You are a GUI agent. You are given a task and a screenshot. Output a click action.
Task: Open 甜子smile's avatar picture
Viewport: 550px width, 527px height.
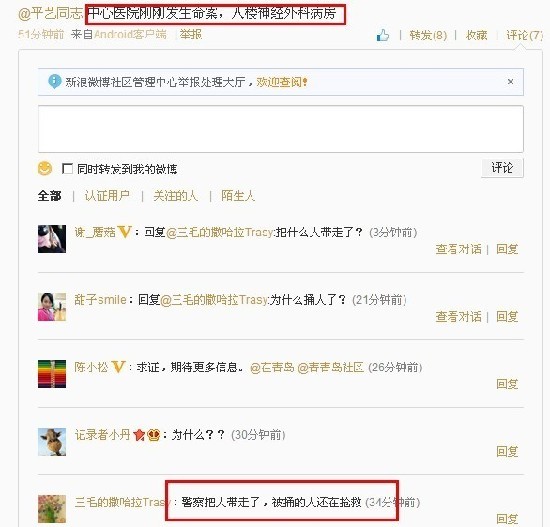[x=52, y=307]
